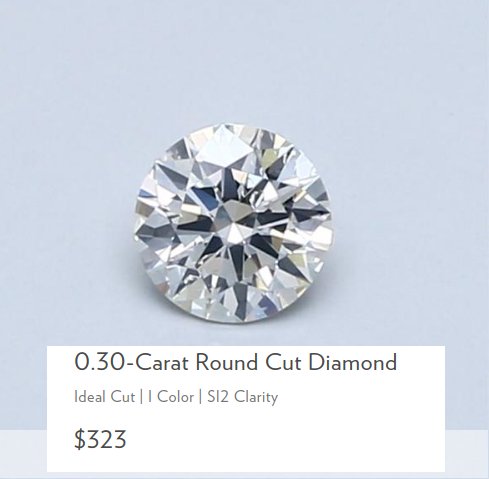The width and height of the screenshot is (489, 479).
Task: Select the I Color specification text
Action: [x=171, y=397]
